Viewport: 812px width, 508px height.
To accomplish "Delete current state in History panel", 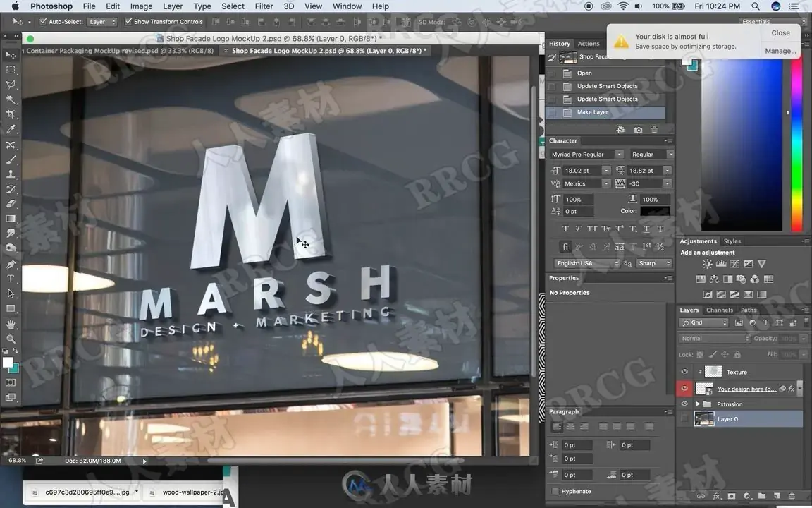I will point(654,130).
